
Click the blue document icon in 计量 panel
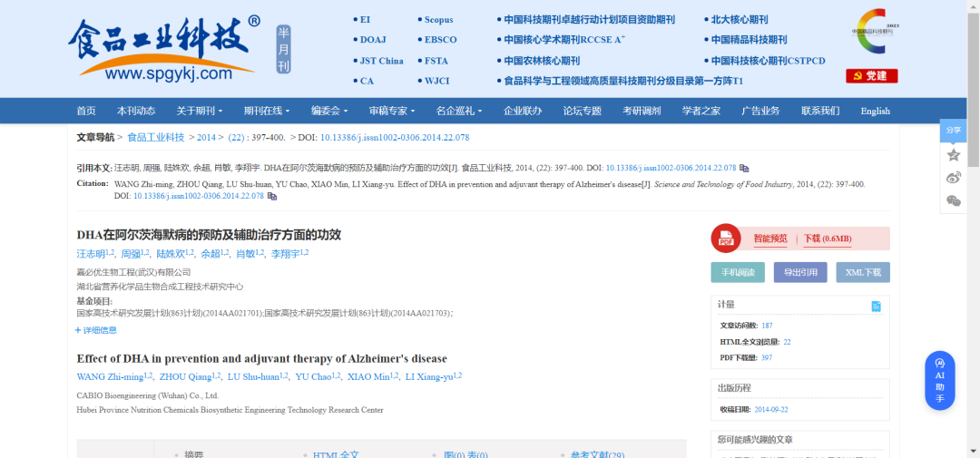pos(877,307)
